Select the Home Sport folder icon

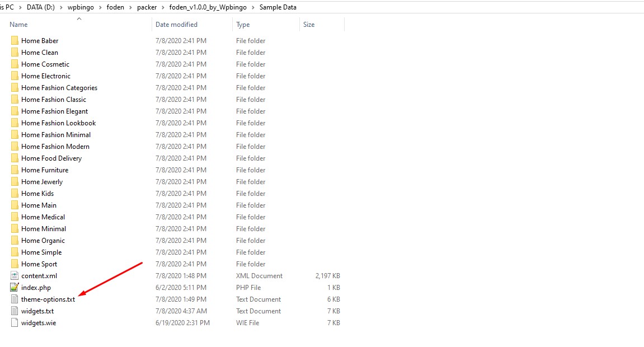pos(15,264)
